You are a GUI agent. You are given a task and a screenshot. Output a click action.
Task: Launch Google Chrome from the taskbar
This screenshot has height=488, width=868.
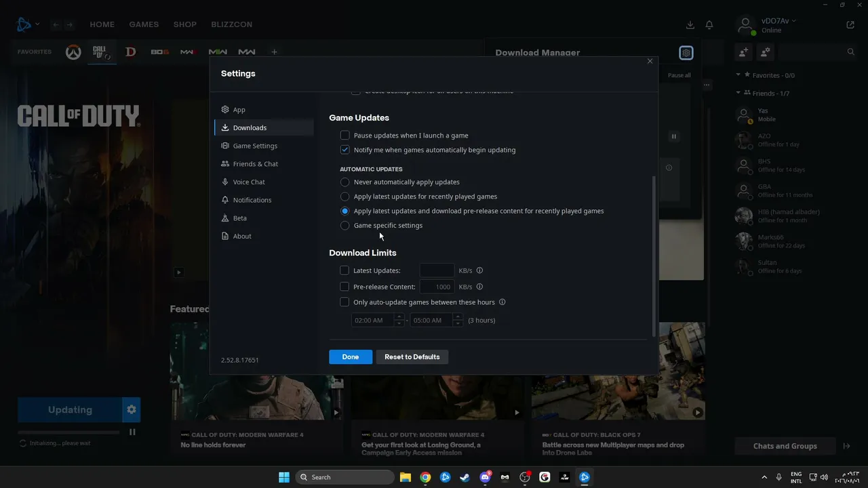(x=425, y=477)
